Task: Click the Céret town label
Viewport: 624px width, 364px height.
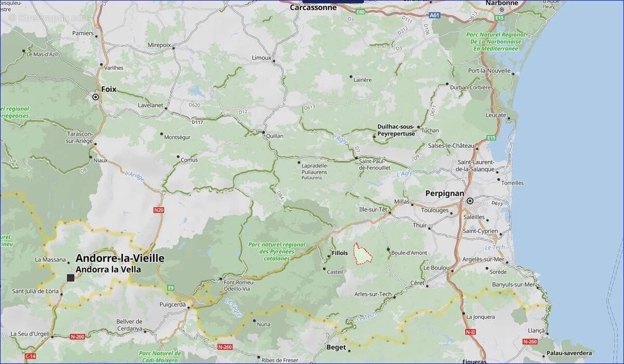Action: coord(417,283)
